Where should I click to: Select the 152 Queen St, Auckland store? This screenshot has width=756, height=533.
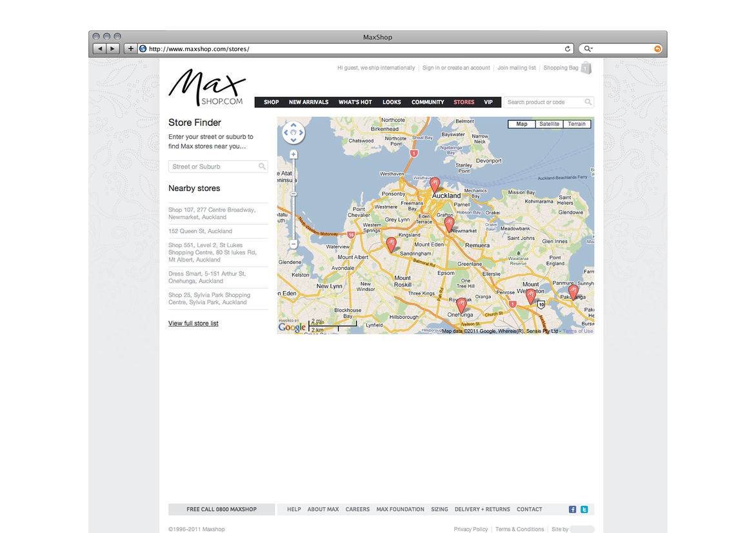[200, 231]
